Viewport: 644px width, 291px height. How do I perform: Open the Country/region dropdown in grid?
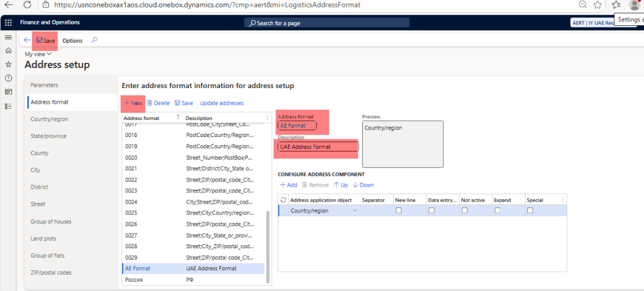click(x=355, y=211)
